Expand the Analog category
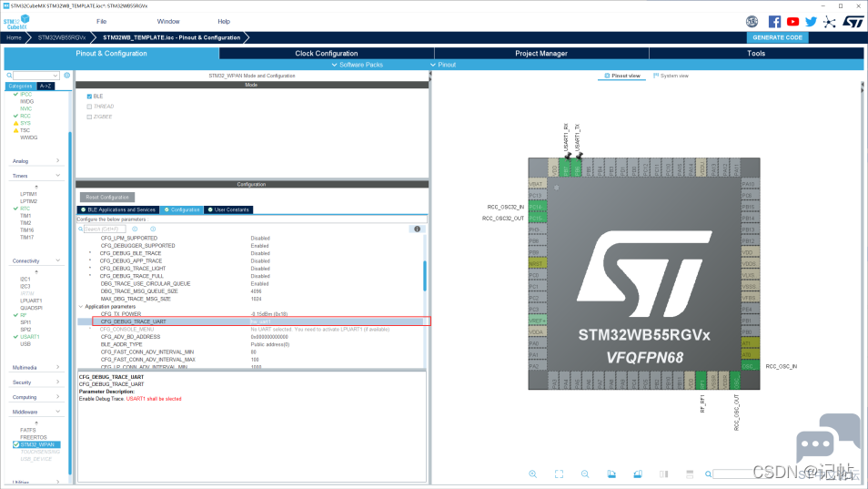Viewport: 868px width, 489px height. pyautogui.click(x=36, y=161)
